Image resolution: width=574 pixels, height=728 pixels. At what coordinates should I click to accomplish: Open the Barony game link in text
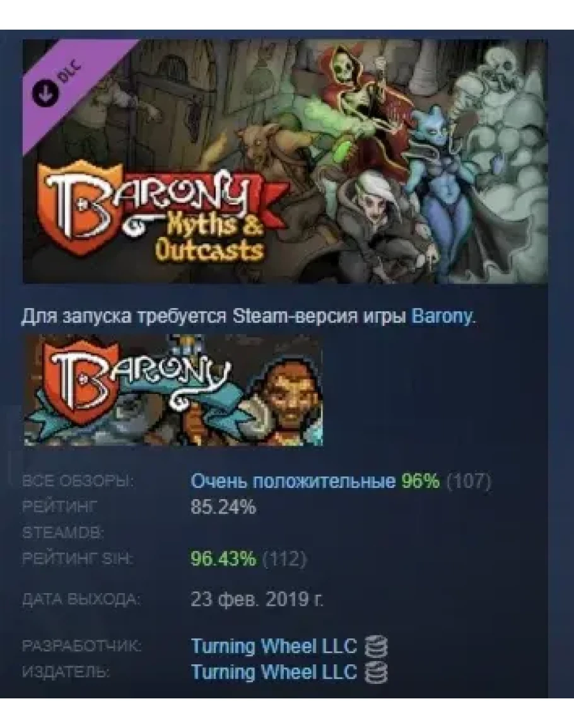point(442,316)
